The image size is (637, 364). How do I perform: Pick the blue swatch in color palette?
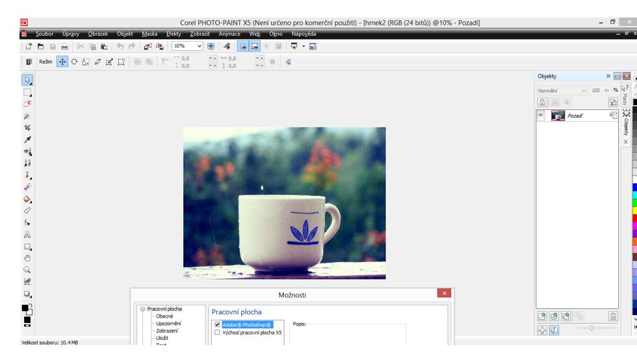tap(634, 187)
